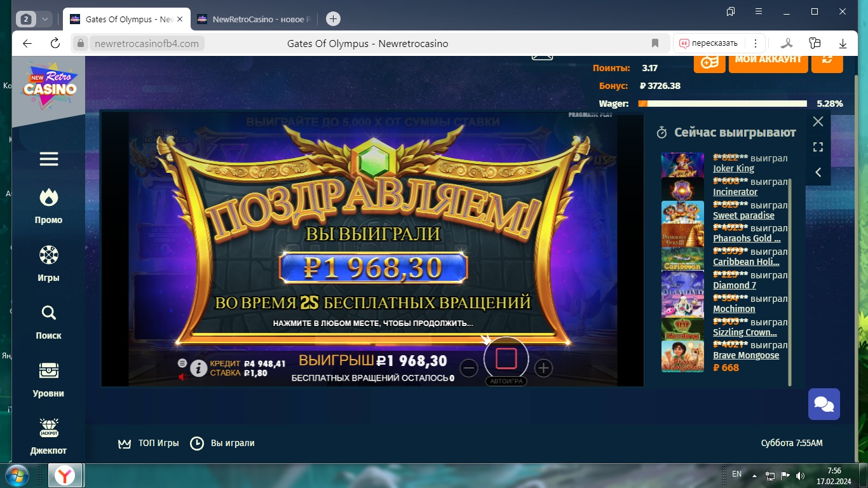Open the hamburger menu in the casino sidebar
Image resolution: width=868 pixels, height=488 pixels.
pyautogui.click(x=49, y=159)
